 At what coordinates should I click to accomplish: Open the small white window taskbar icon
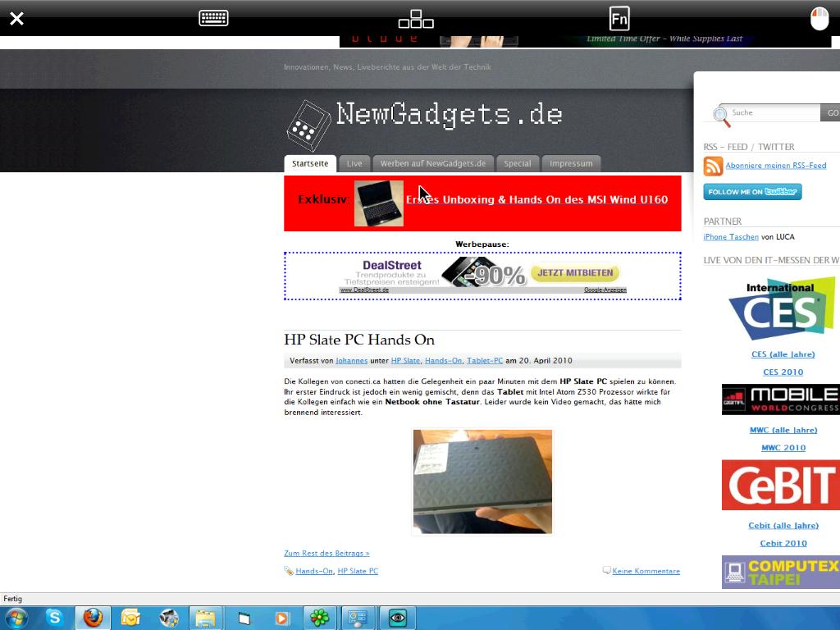point(244,619)
